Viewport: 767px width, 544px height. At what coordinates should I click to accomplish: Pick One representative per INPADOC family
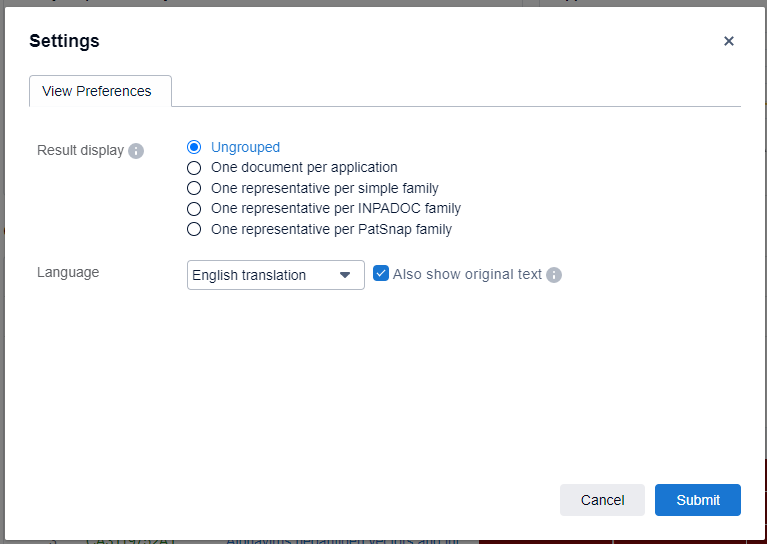click(194, 209)
